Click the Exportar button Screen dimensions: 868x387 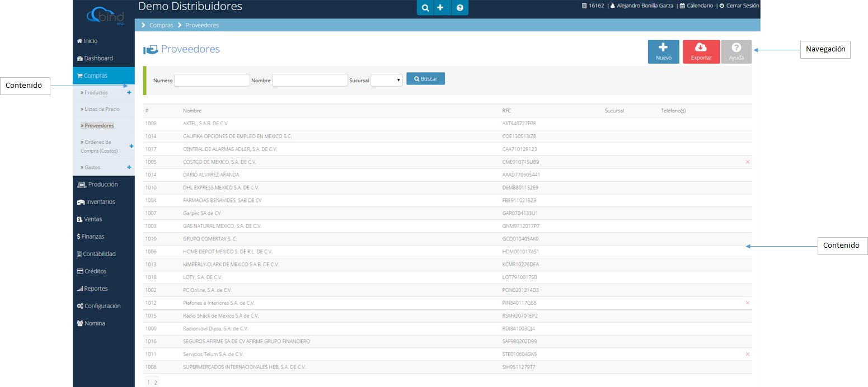point(701,51)
